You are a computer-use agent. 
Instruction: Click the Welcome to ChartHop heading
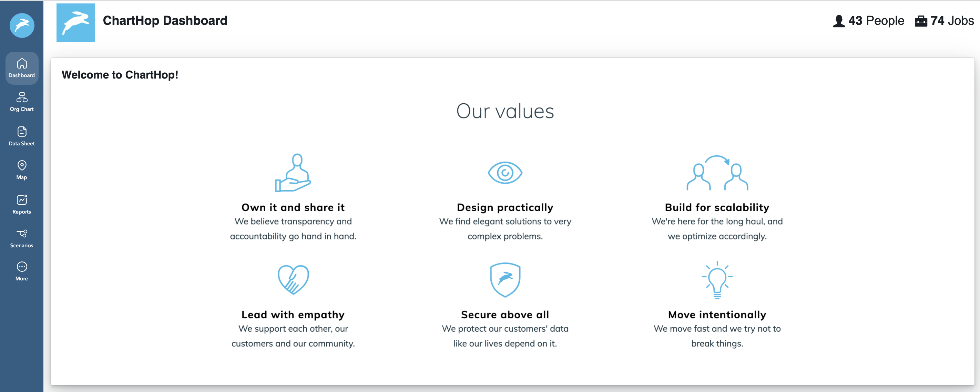pyautogui.click(x=121, y=75)
